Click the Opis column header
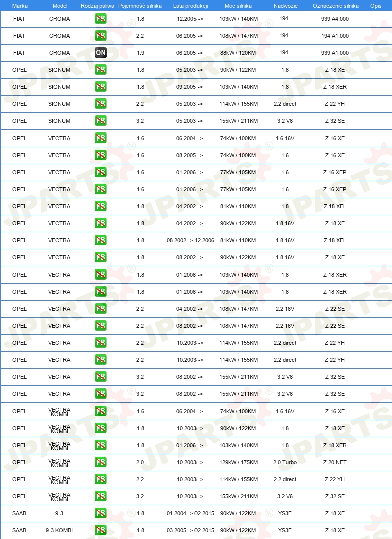 [x=376, y=6]
